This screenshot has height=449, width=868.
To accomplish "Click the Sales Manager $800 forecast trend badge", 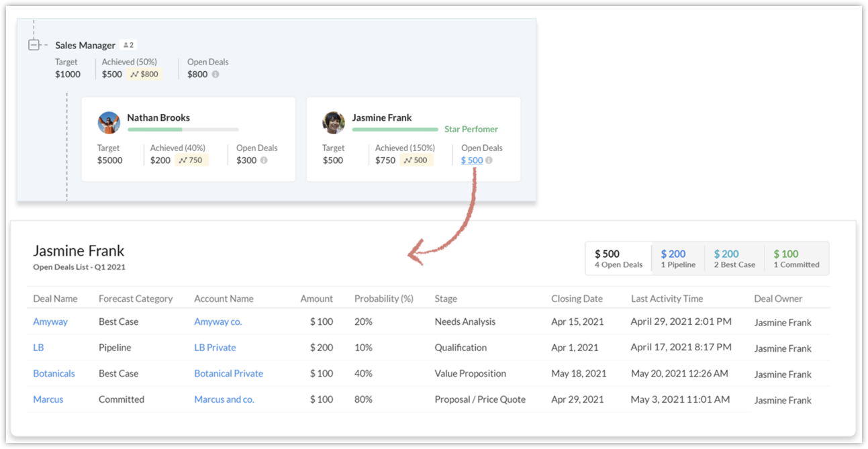I will click(x=145, y=74).
